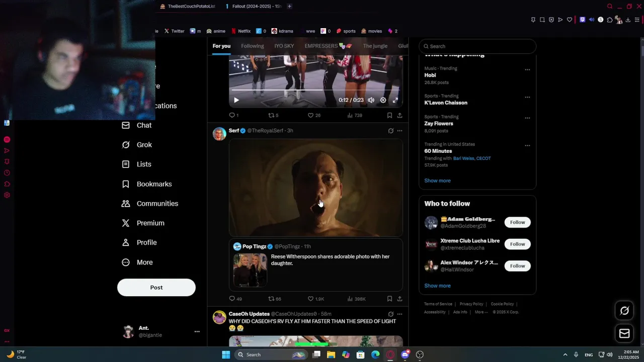Open Serf's profile avatar

(219, 134)
